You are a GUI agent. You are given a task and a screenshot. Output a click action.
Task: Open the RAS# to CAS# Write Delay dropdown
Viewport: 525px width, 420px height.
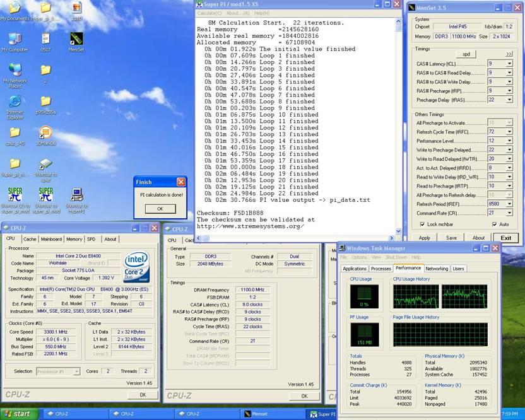point(509,81)
